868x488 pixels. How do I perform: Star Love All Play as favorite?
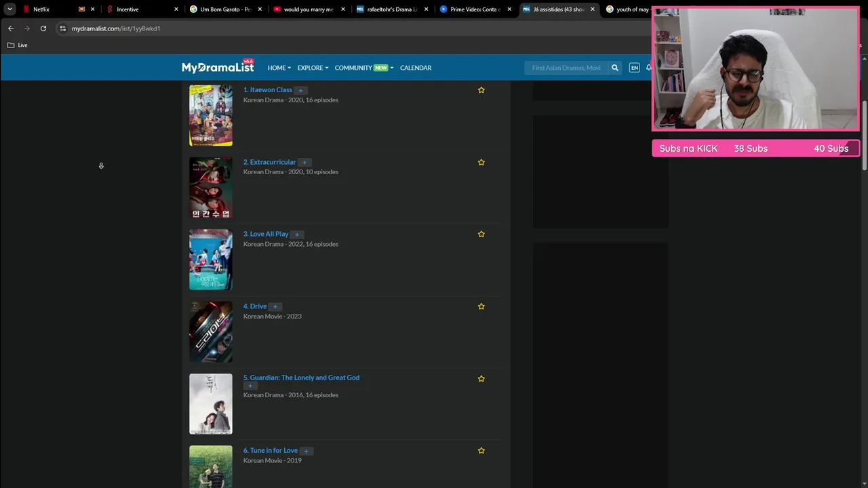(481, 234)
